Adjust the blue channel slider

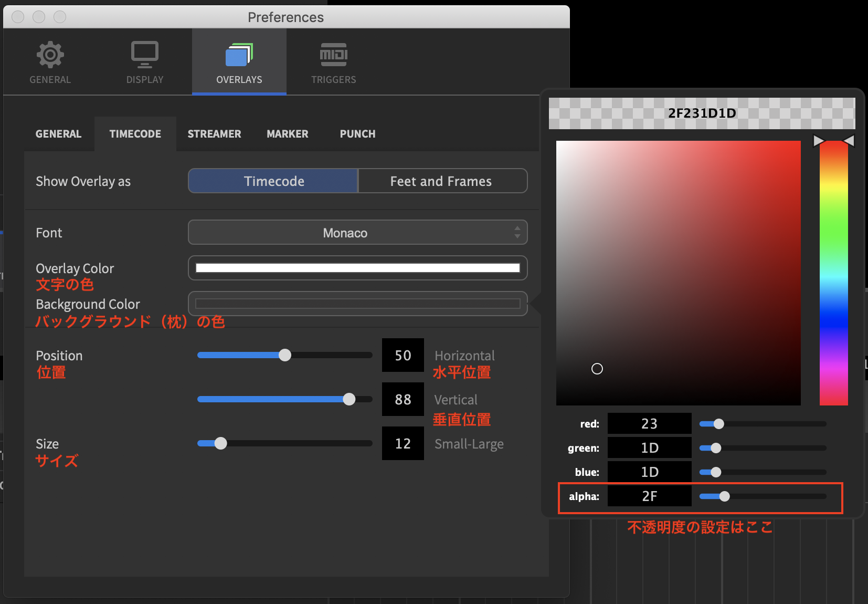763,472
